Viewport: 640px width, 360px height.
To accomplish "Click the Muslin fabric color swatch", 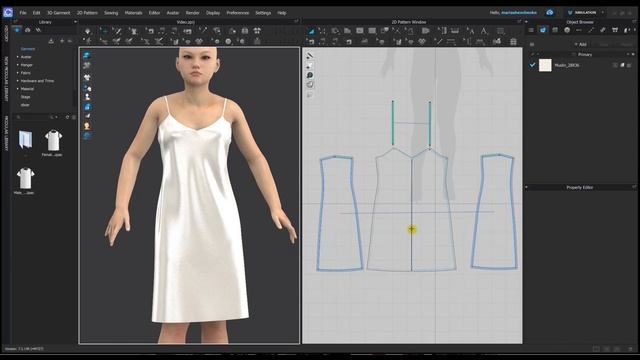I will [x=545, y=65].
